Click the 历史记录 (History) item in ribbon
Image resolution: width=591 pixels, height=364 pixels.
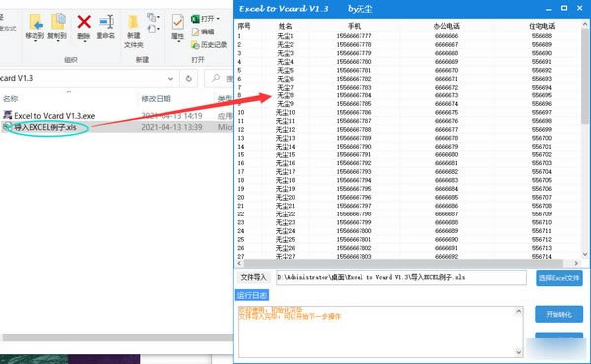pos(209,45)
